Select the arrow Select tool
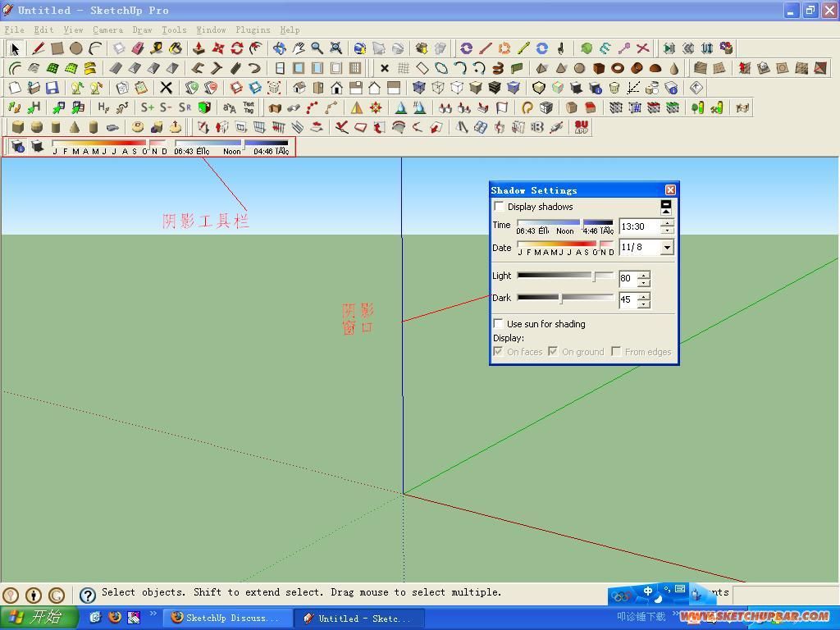The image size is (840, 630). tap(15, 48)
